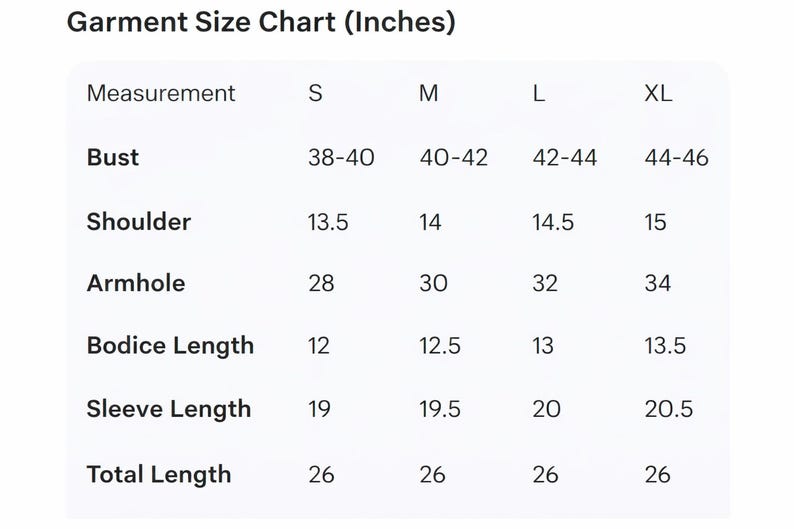The width and height of the screenshot is (794, 529).
Task: Select Shoulder value 14.5 for L
Action: [x=552, y=222]
